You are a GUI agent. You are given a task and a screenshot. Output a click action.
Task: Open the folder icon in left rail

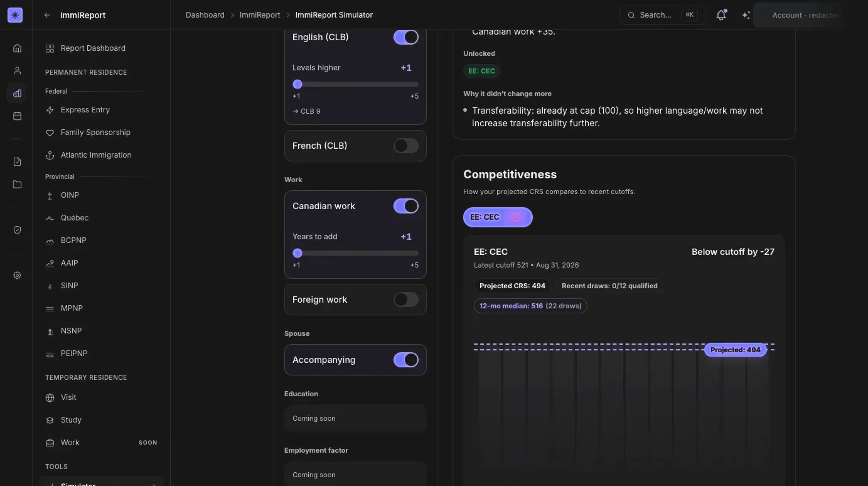pos(17,185)
